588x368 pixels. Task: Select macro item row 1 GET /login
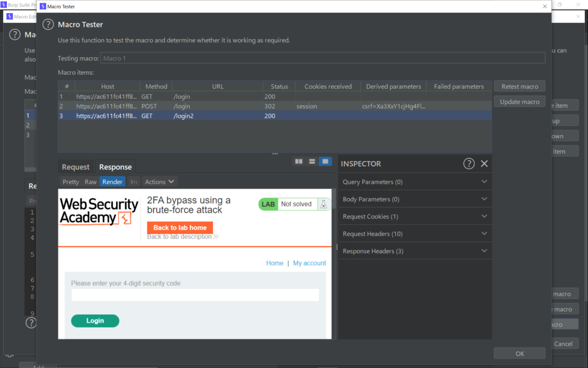pyautogui.click(x=275, y=97)
